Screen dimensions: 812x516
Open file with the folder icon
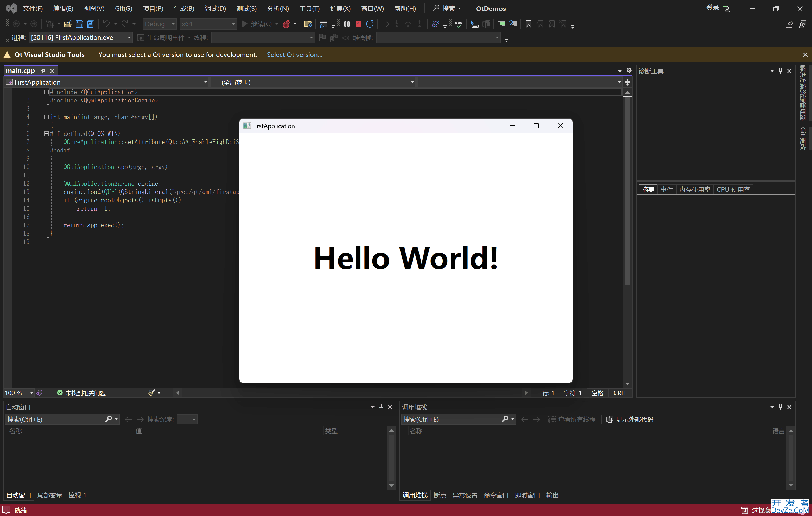pyautogui.click(x=68, y=24)
